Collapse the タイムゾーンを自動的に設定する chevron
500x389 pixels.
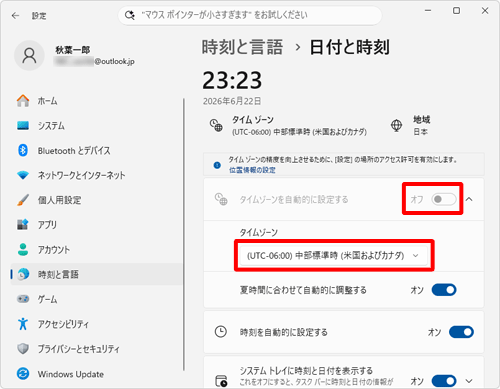pos(469,199)
